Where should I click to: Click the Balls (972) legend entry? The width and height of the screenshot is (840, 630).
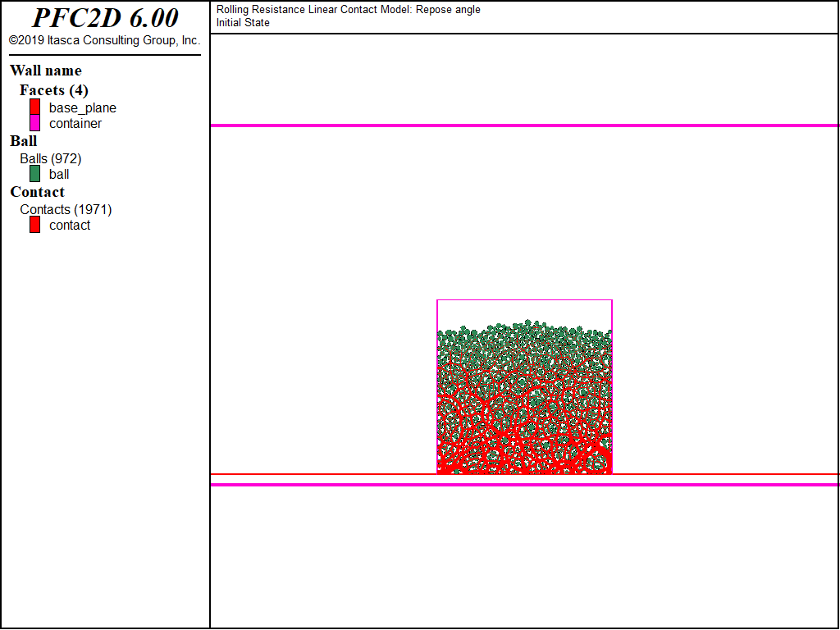(x=51, y=158)
